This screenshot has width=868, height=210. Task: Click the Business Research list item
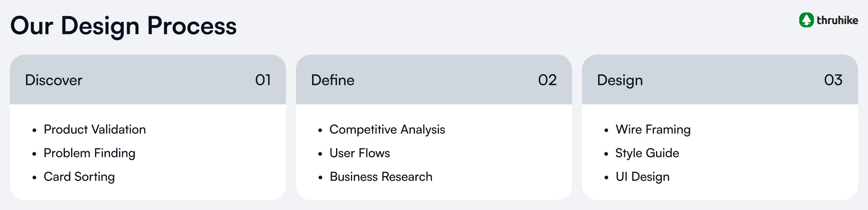[381, 177]
